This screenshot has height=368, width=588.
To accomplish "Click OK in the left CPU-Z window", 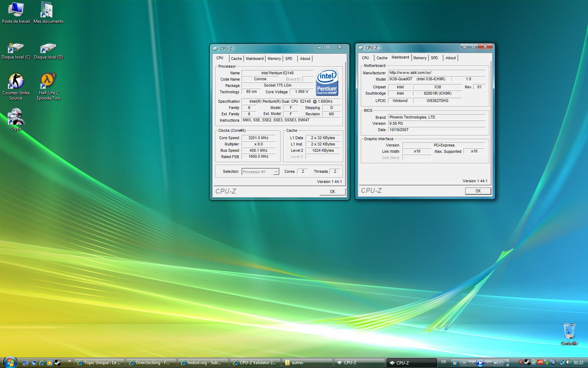I will pyautogui.click(x=332, y=192).
